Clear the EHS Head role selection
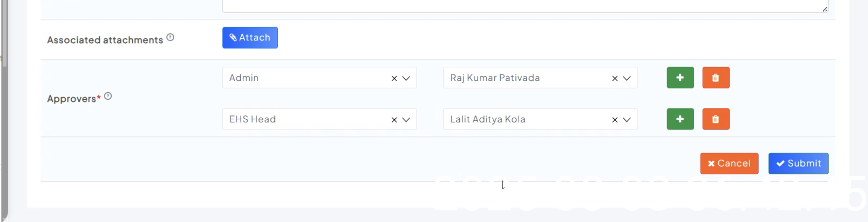The image size is (868, 222). [394, 120]
